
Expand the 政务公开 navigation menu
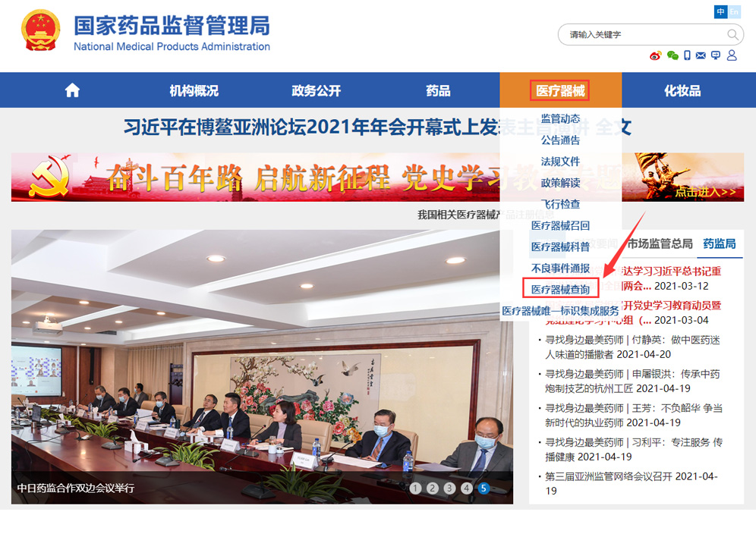click(317, 90)
